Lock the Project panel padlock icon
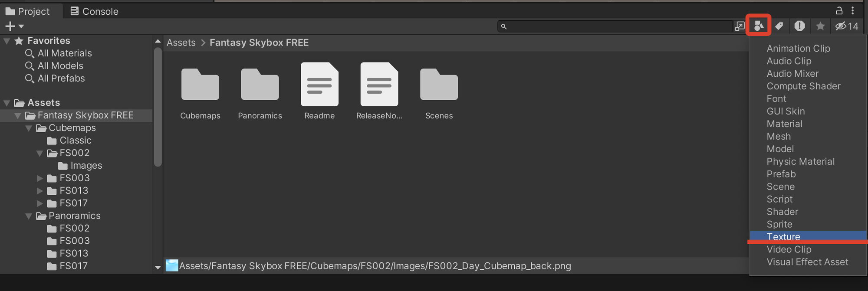This screenshot has height=291, width=868. pos(839,10)
